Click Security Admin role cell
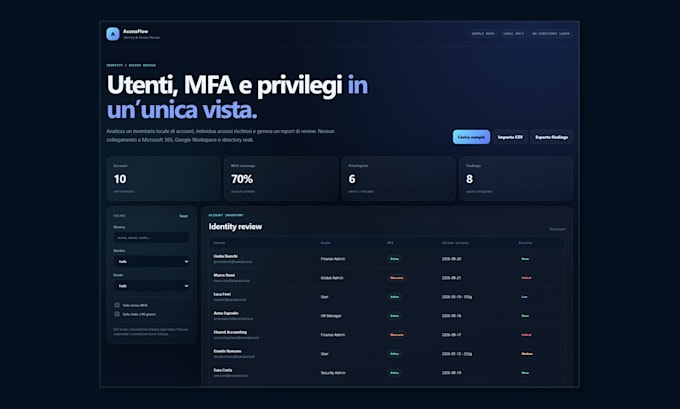This screenshot has height=409, width=680. point(333,373)
